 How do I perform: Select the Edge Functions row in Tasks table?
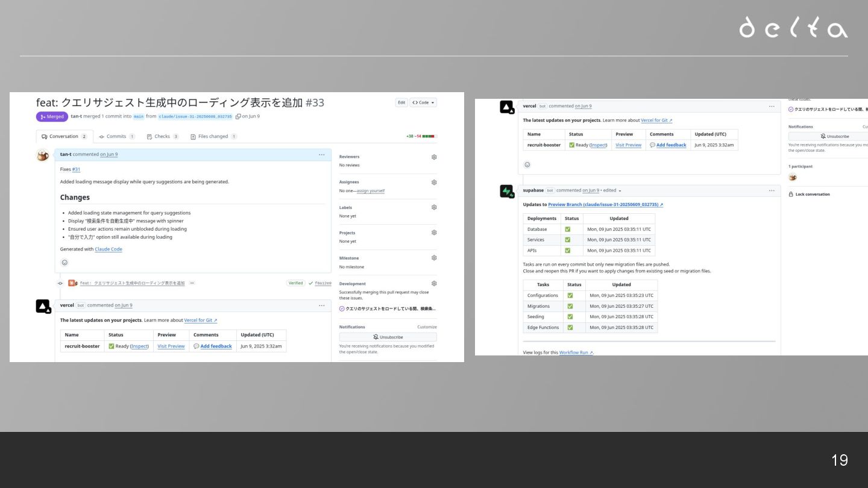pos(590,327)
